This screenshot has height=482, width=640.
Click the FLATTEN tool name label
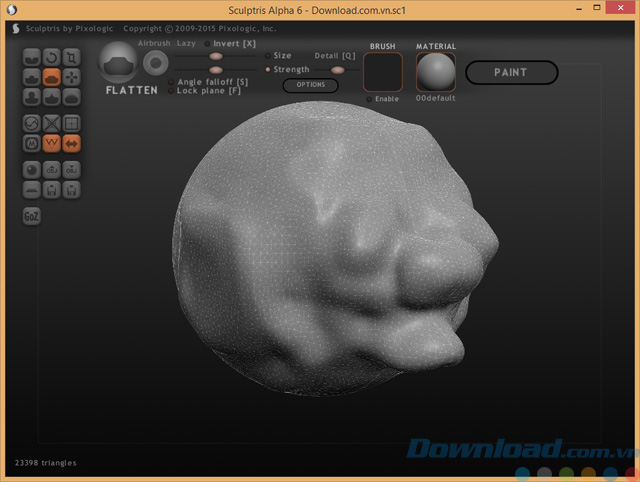pyautogui.click(x=131, y=90)
